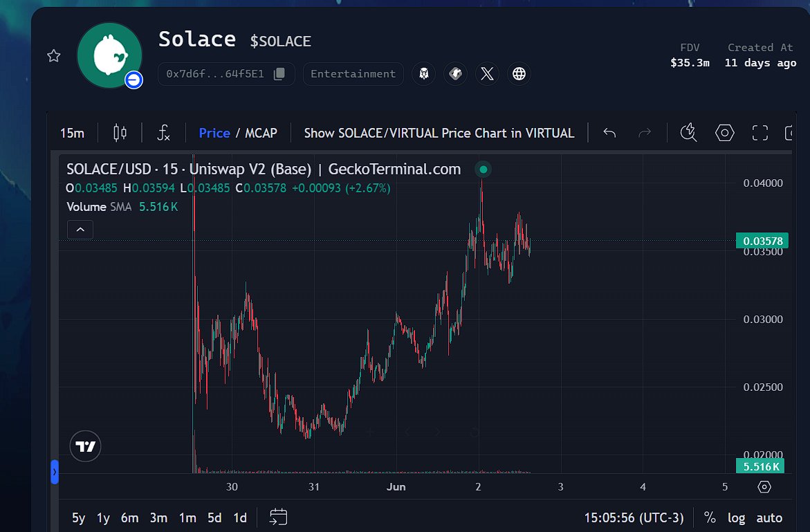Viewport: 810px width, 532px height.
Task: Click the $SOLACE ticker text
Action: point(281,42)
